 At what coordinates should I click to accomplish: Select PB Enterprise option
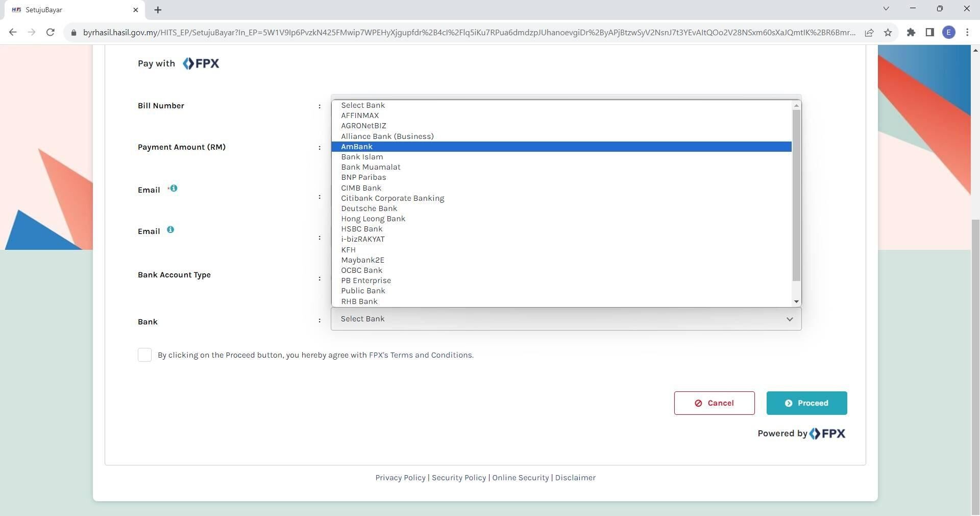[561, 280]
